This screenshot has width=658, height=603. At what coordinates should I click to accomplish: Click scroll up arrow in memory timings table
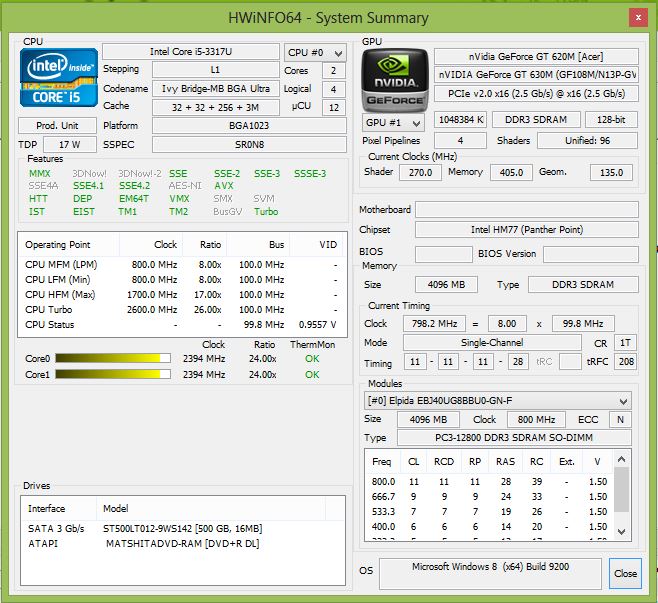(x=621, y=459)
